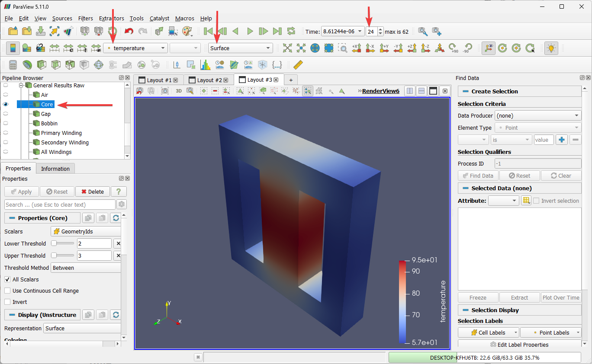
Task: Click the Lower Threshold slider
Action: (x=63, y=243)
